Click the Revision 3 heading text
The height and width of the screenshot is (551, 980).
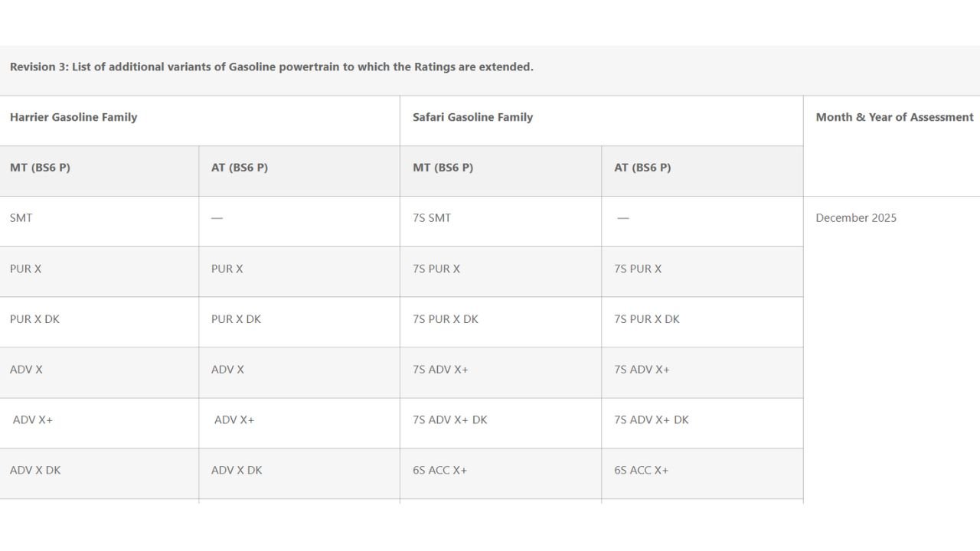[271, 67]
